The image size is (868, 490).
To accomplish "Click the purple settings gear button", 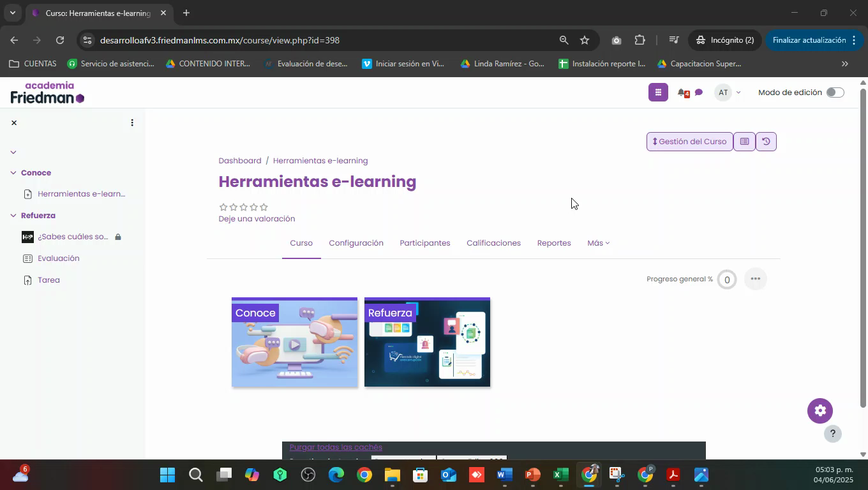I will tap(820, 411).
